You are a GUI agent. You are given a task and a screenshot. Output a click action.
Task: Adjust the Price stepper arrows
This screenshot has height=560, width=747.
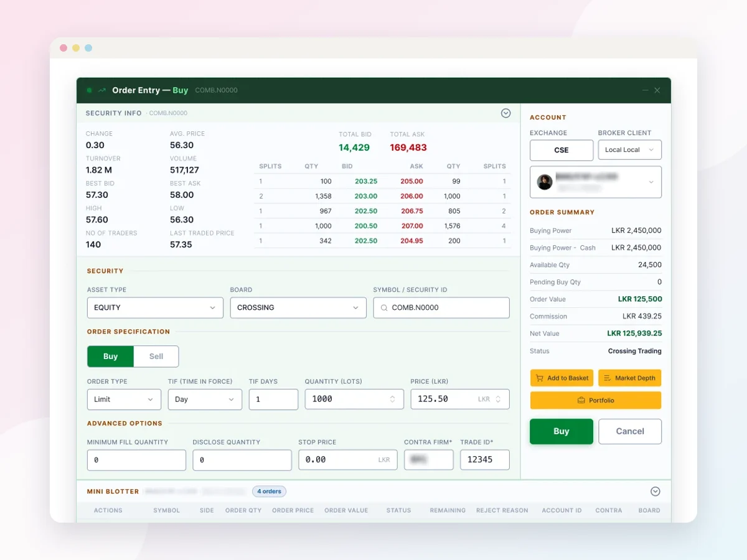tap(498, 399)
